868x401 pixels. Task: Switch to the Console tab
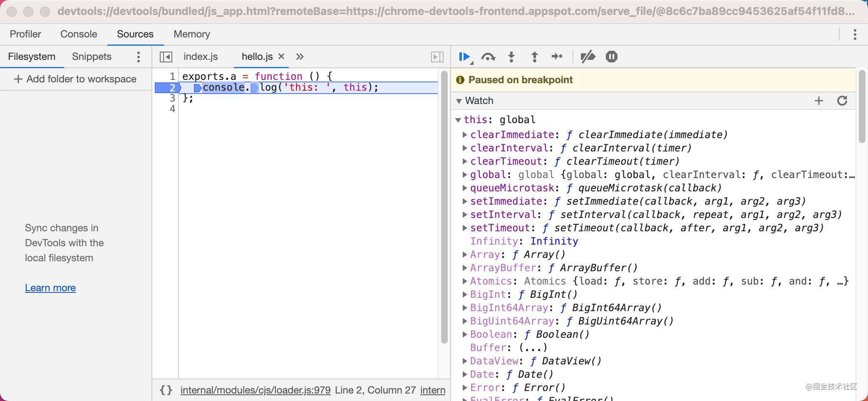(79, 34)
